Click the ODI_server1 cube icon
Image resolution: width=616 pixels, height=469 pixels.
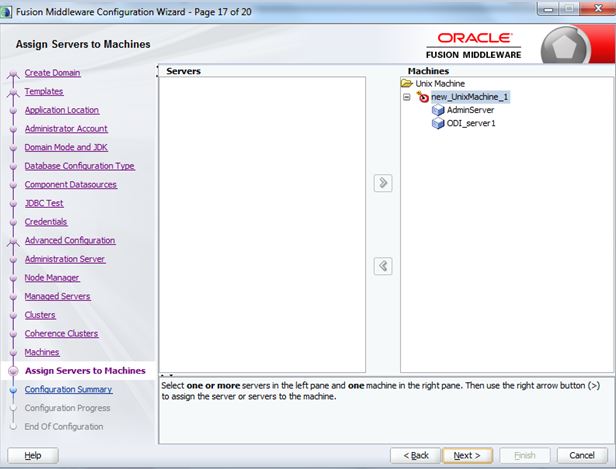coord(438,123)
